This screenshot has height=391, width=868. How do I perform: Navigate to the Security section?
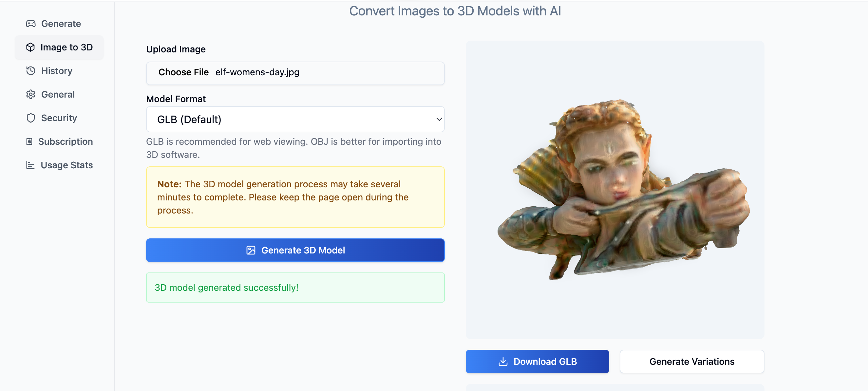[x=59, y=118]
